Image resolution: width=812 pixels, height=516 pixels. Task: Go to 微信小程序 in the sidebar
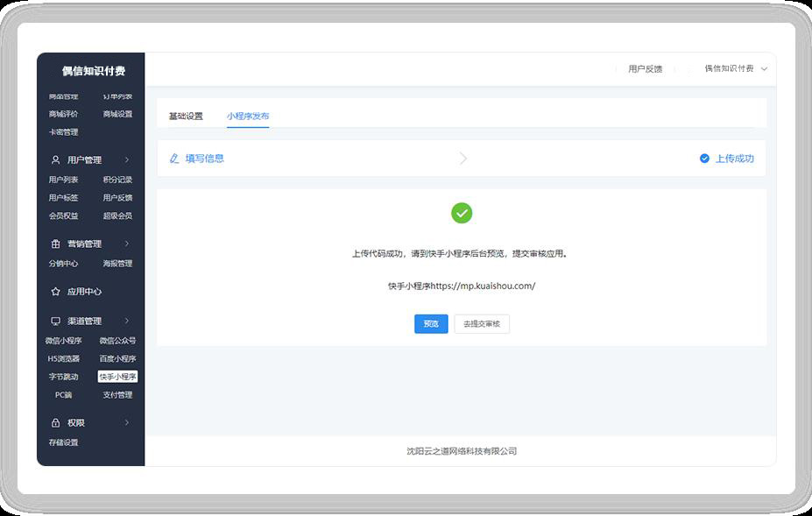tap(64, 341)
